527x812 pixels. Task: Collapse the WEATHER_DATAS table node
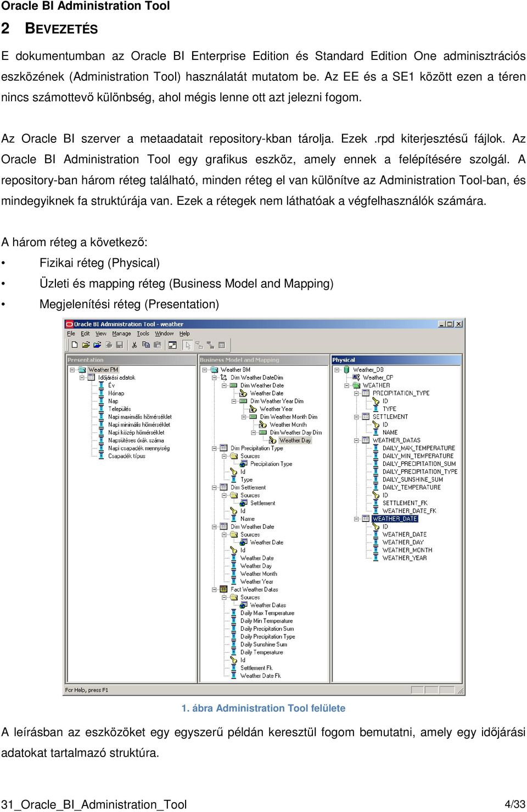(357, 440)
